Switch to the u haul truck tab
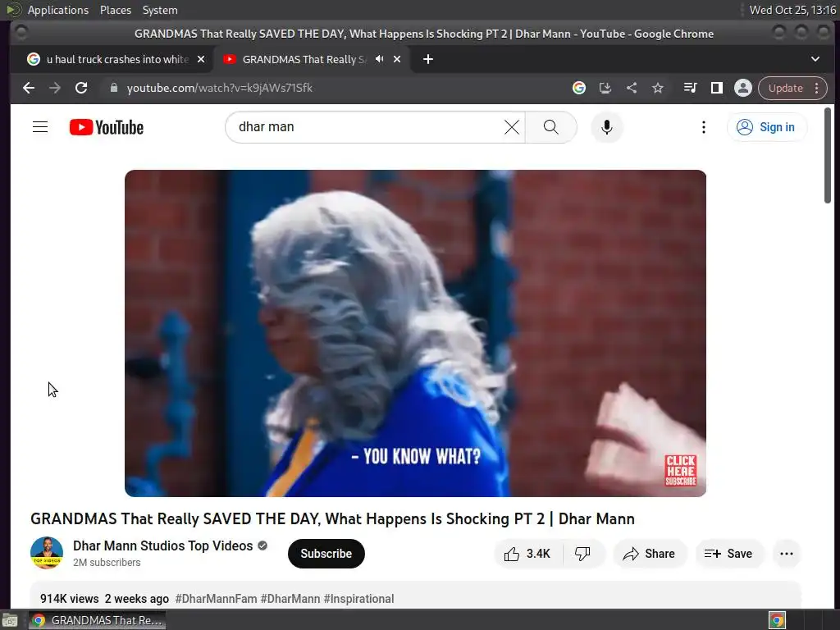 click(x=116, y=59)
